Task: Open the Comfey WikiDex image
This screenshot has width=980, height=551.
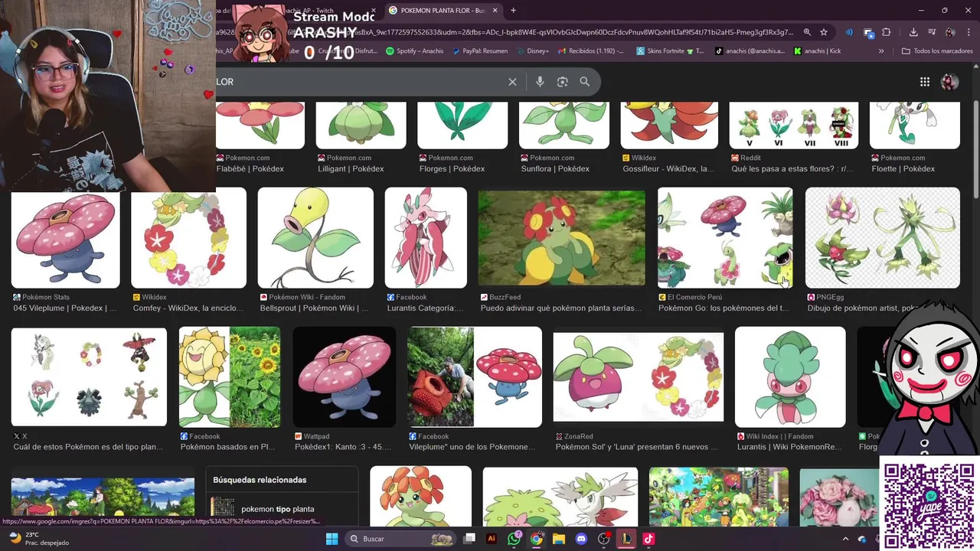Action: [x=189, y=238]
